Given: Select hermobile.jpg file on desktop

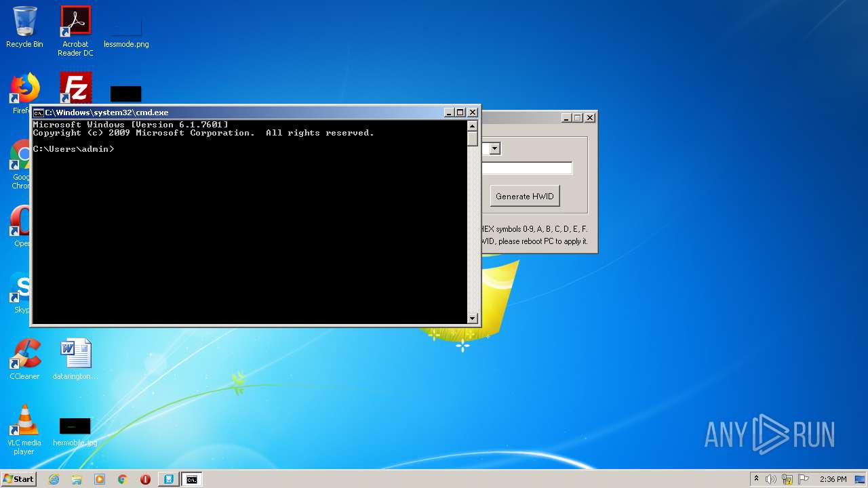Looking at the screenshot, I should coord(75,432).
